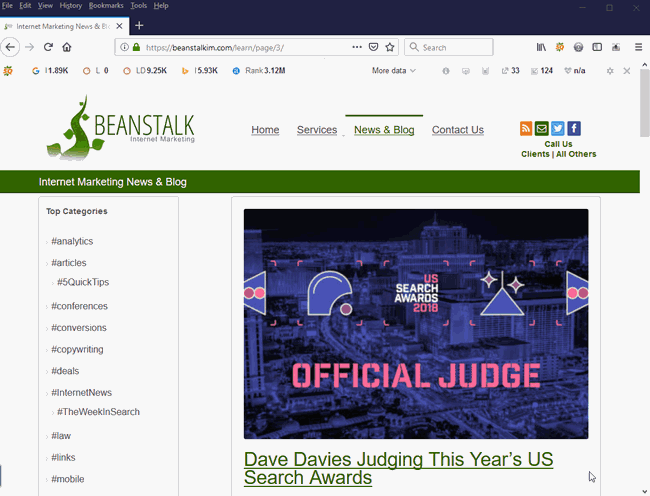This screenshot has height=496, width=650.
Task: Select the #analytics category
Action: pyautogui.click(x=72, y=241)
